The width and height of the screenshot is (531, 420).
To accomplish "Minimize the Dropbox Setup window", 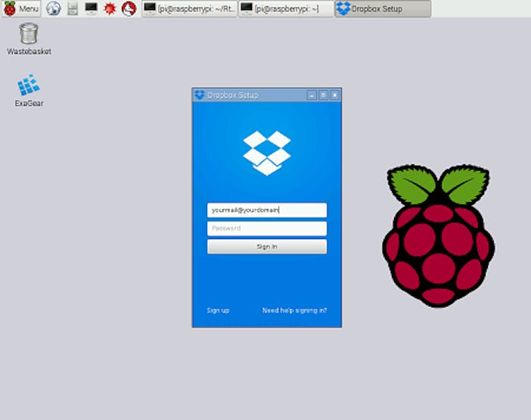I will [x=312, y=95].
